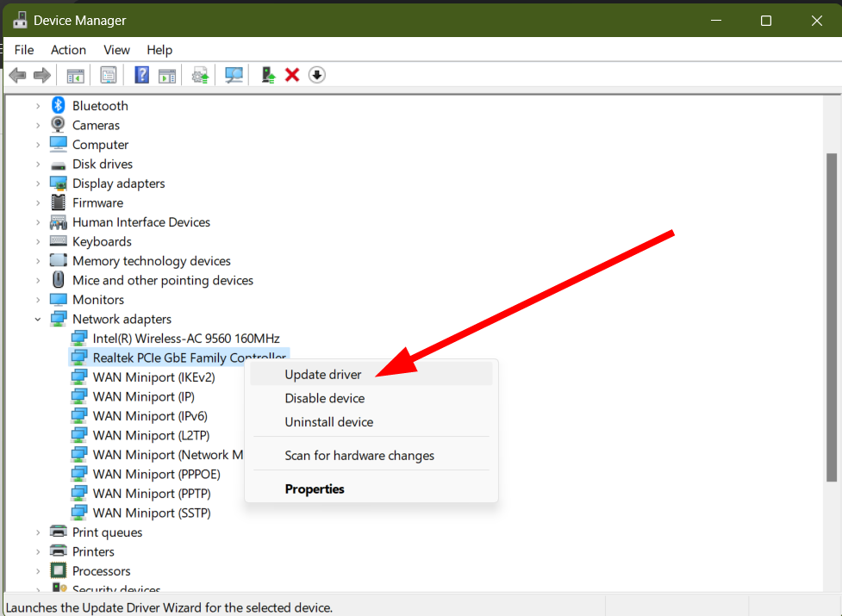
Task: Expand the Bluetooth category
Action: (38, 106)
